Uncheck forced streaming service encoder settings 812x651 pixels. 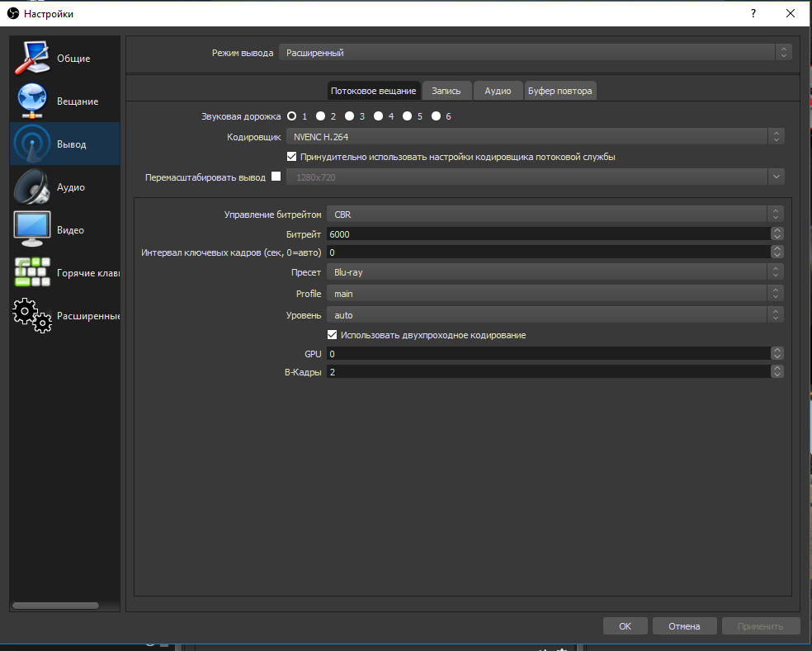(291, 157)
